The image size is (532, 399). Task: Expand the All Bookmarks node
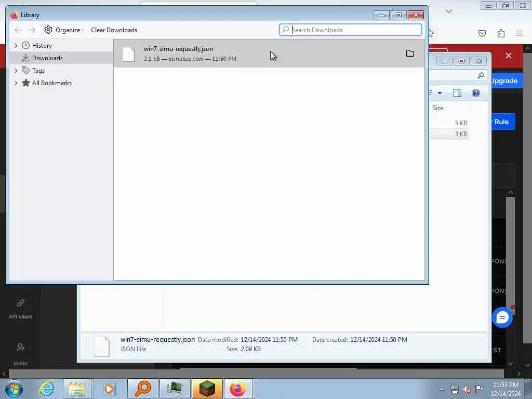[16, 83]
